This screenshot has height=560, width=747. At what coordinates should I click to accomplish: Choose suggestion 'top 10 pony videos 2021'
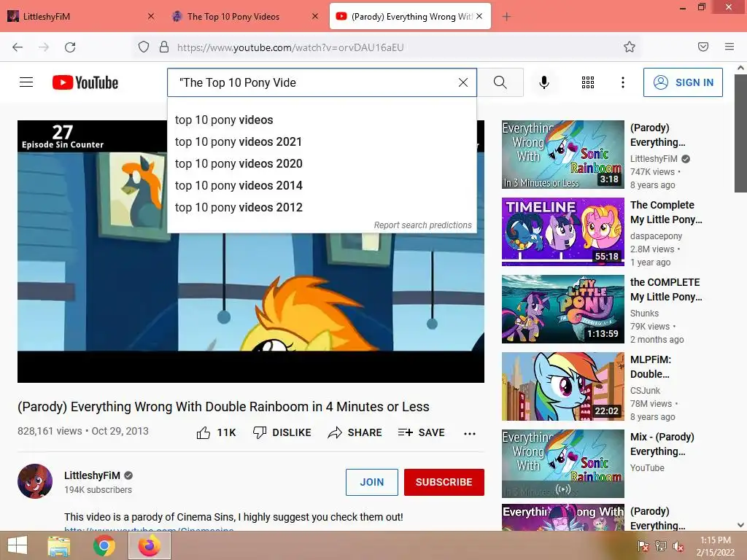pyautogui.click(x=322, y=142)
